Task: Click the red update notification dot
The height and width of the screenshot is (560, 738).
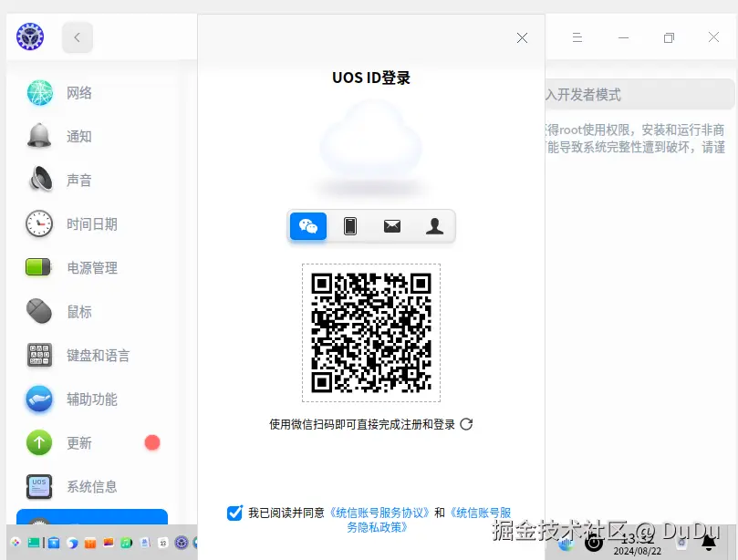Action: [x=152, y=443]
